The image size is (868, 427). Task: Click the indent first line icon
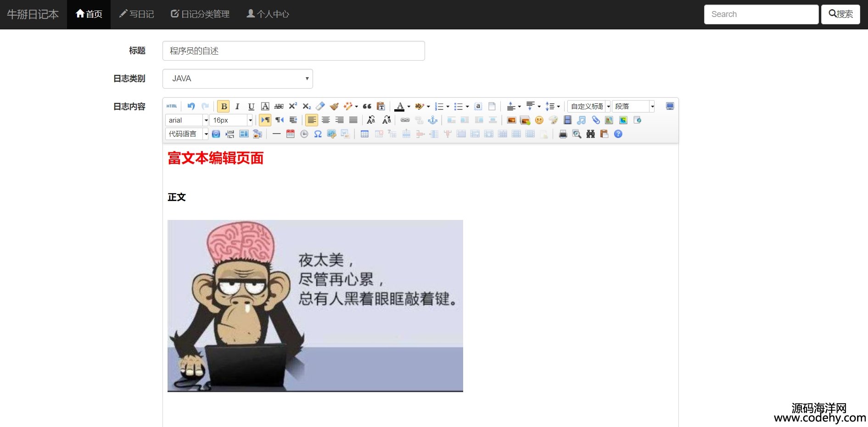[x=293, y=120]
